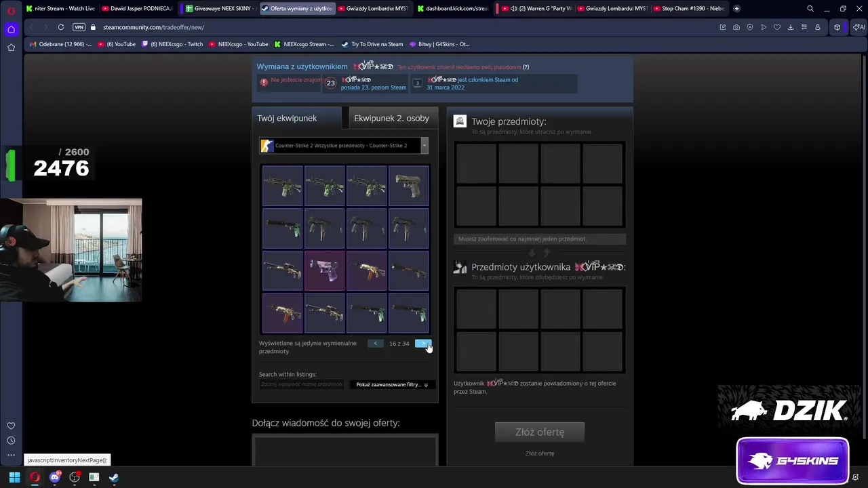Switch to Ekwipunek 2. osoby tab
The width and height of the screenshot is (868, 488).
pos(391,118)
